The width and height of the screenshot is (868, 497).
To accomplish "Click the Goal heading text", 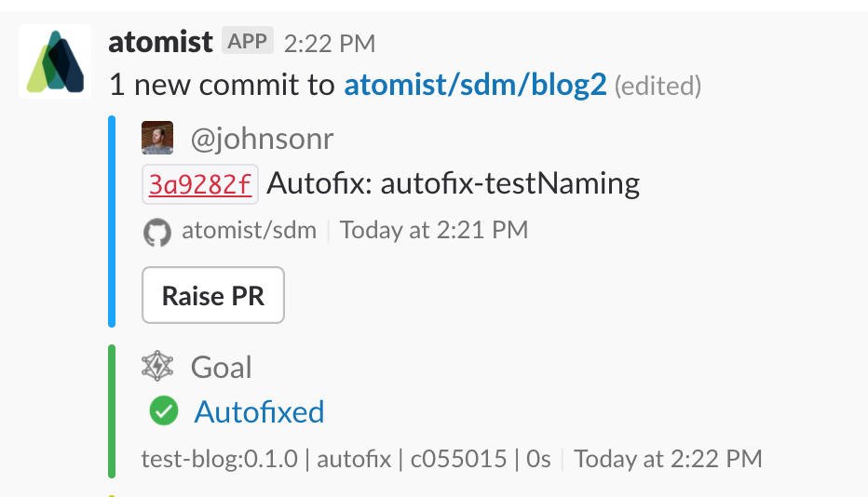I will point(222,368).
